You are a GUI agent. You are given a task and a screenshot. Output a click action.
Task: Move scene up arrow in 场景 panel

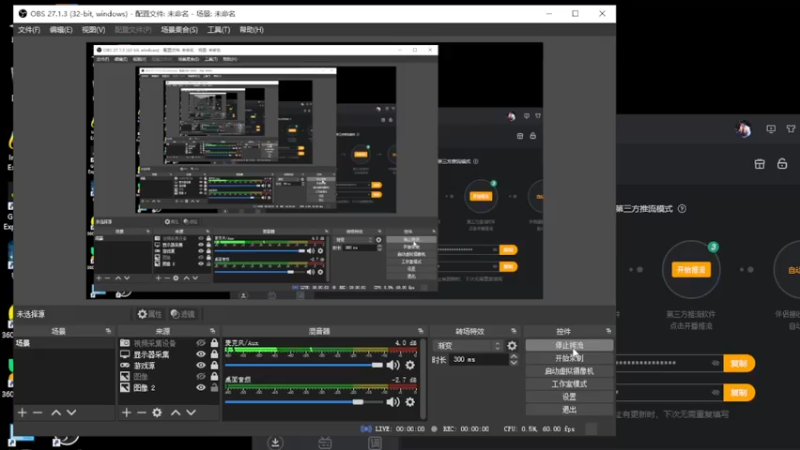(56, 412)
